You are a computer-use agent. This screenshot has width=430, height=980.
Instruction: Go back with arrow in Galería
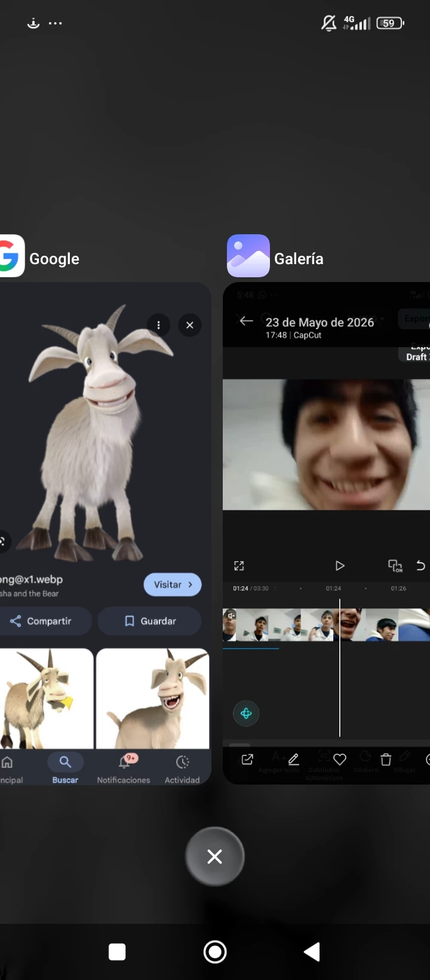(x=246, y=321)
